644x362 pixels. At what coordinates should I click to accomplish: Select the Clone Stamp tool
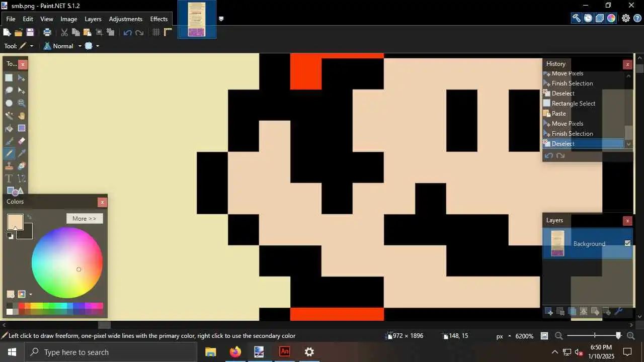[x=9, y=166]
